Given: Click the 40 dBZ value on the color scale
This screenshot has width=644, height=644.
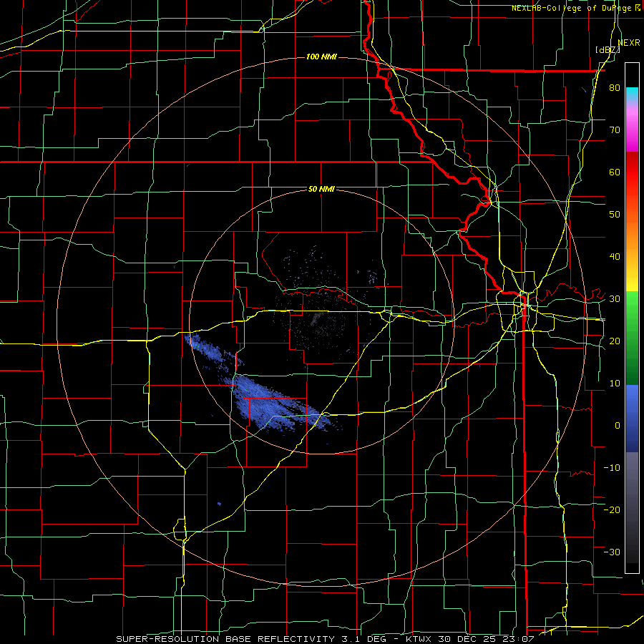Looking at the screenshot, I should coord(615,257).
